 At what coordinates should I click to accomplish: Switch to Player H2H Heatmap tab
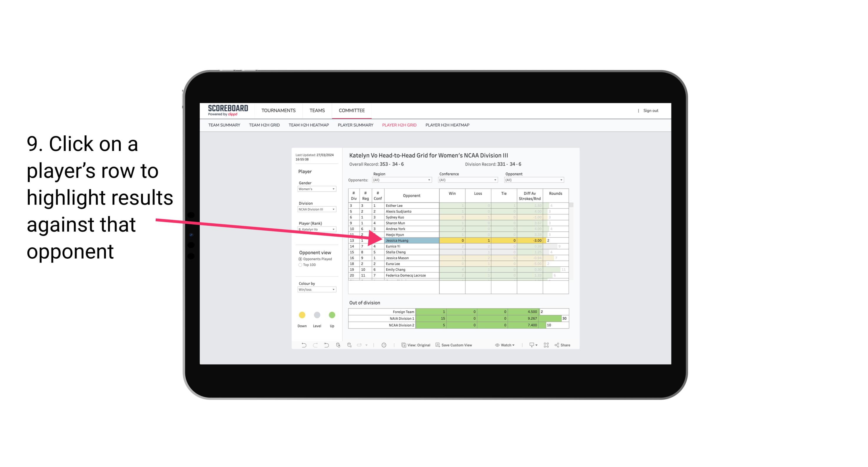pos(448,126)
